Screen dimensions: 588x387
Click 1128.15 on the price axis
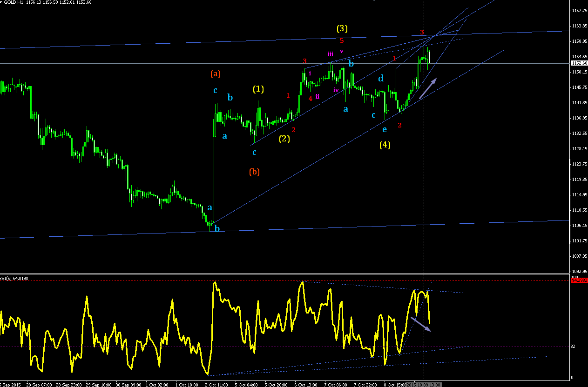point(580,148)
